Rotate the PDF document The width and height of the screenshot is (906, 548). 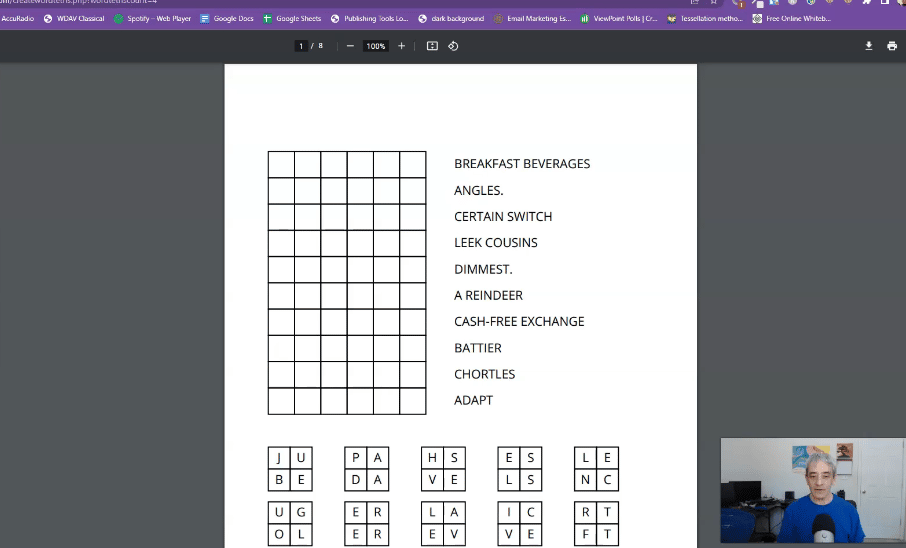click(x=454, y=46)
